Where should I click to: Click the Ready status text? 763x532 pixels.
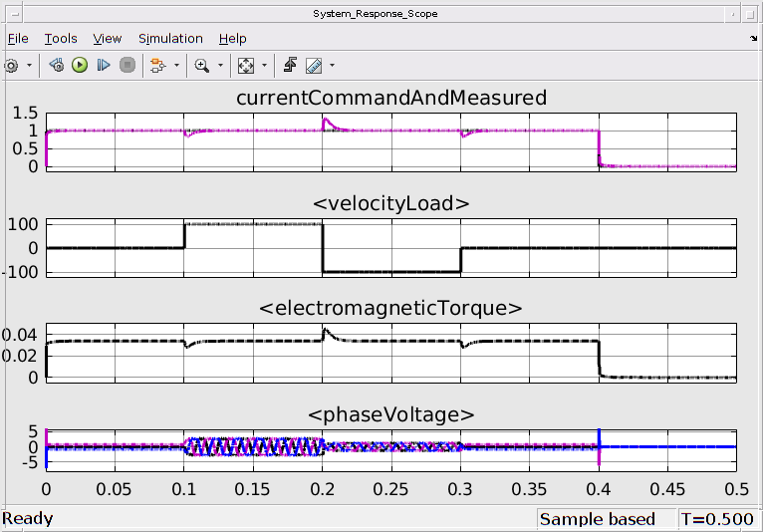tap(27, 519)
